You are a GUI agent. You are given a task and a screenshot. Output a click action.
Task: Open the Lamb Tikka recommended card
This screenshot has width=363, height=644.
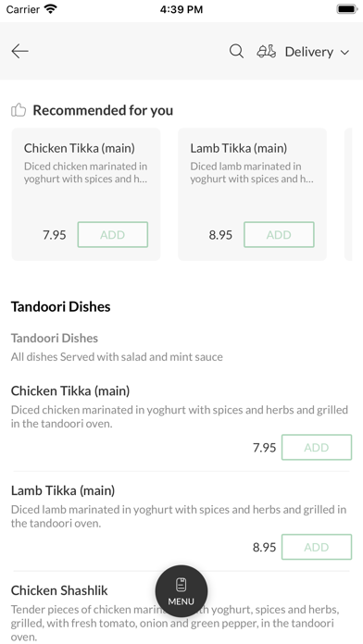pyautogui.click(x=252, y=194)
